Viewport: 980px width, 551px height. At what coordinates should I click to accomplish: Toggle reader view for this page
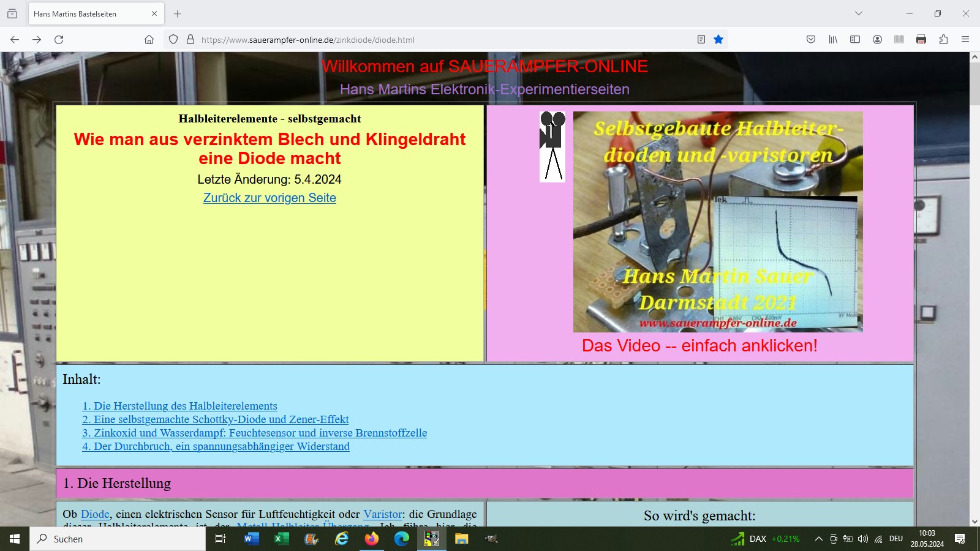tap(701, 39)
